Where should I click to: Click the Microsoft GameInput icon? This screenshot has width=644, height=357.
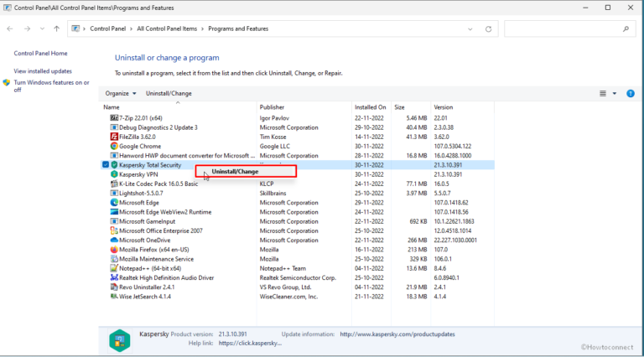click(x=114, y=221)
